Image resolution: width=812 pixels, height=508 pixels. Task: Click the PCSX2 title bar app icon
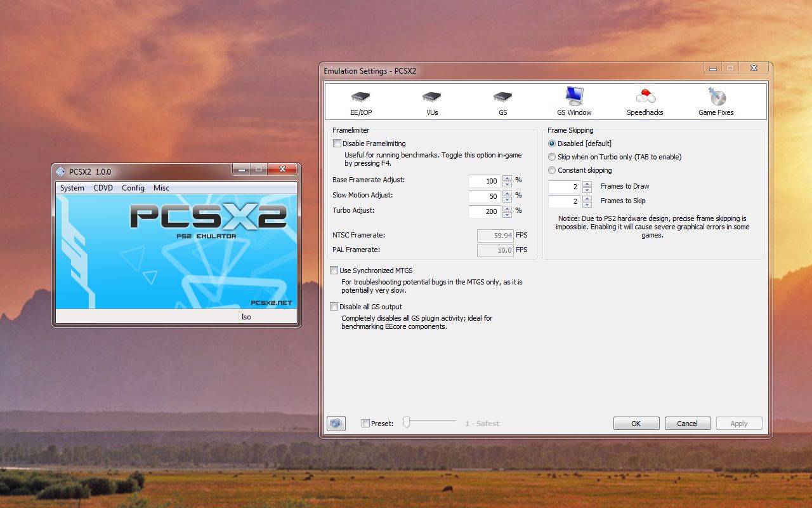point(60,171)
